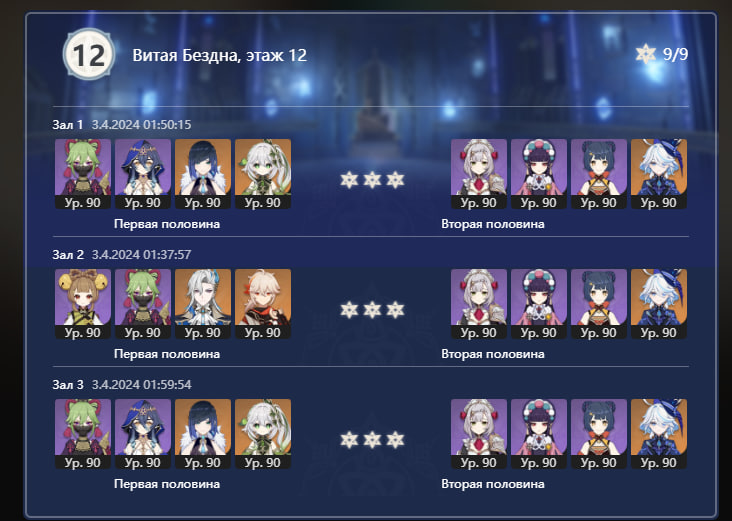
Task: Select character with bell hair ornaments in Зал 2
Action: tap(83, 303)
